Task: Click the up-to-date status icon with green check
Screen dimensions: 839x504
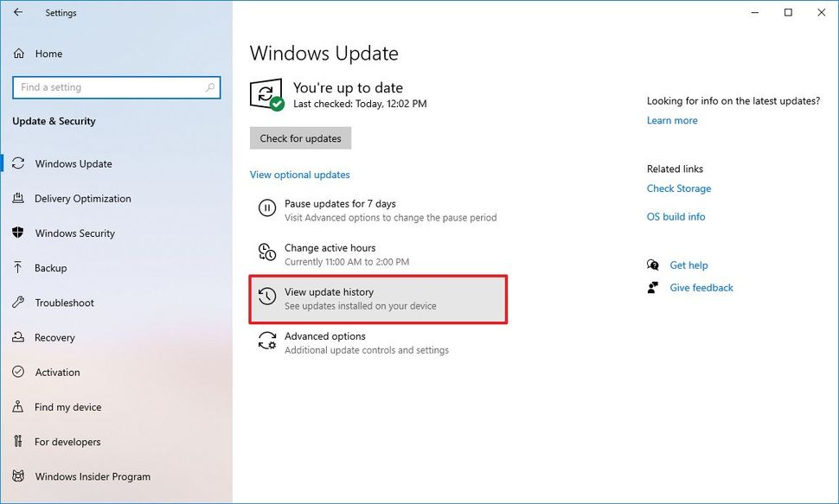Action: (x=267, y=95)
